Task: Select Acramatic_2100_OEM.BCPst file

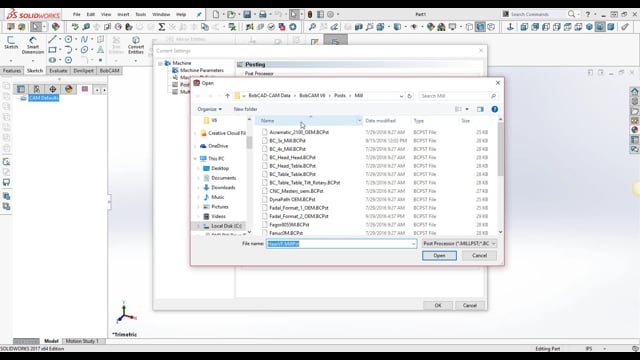Action: [x=299, y=132]
